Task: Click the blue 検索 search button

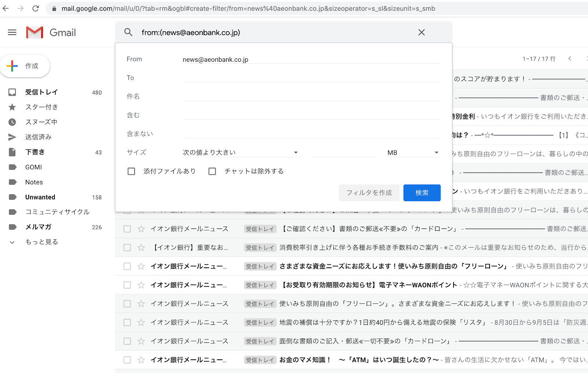Action: pyautogui.click(x=422, y=193)
